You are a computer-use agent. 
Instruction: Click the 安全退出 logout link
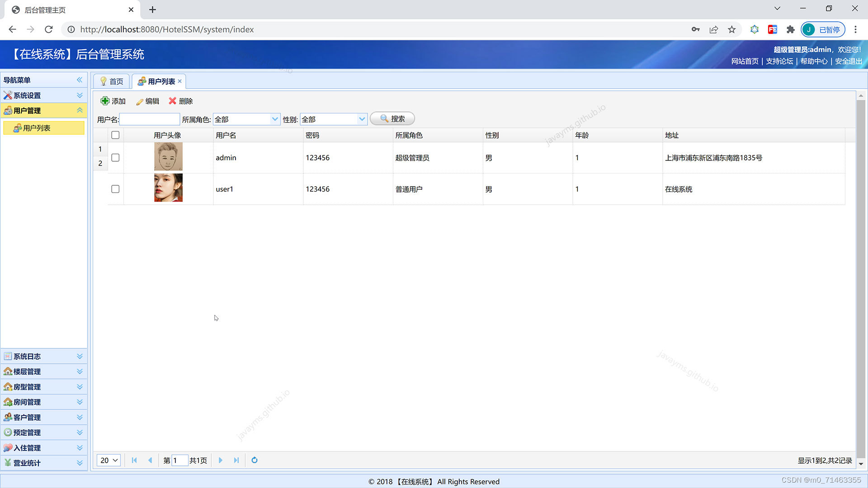tap(848, 61)
